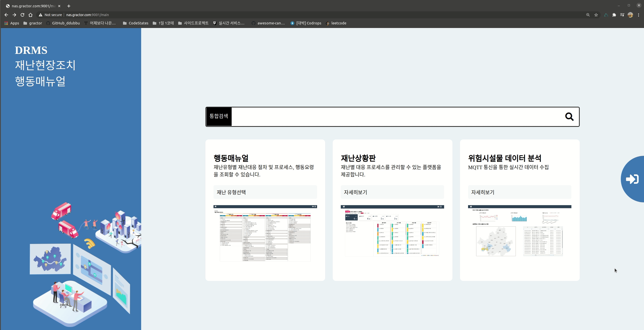Click 자세히보기 on the 위험시설물 데이터 분석 card
This screenshot has width=644, height=330.
(519, 192)
